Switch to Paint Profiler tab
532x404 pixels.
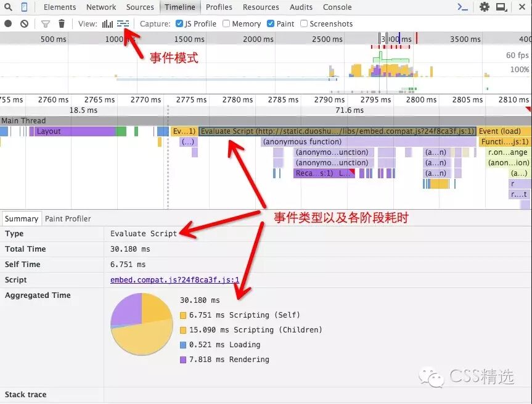pos(68,218)
